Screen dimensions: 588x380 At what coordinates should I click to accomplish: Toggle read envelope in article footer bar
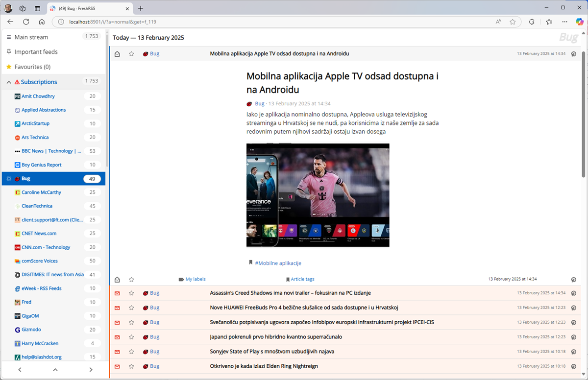(x=117, y=280)
